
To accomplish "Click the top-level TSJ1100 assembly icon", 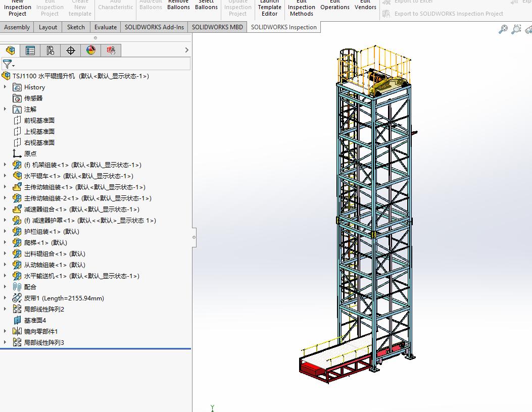I will [x=6, y=76].
